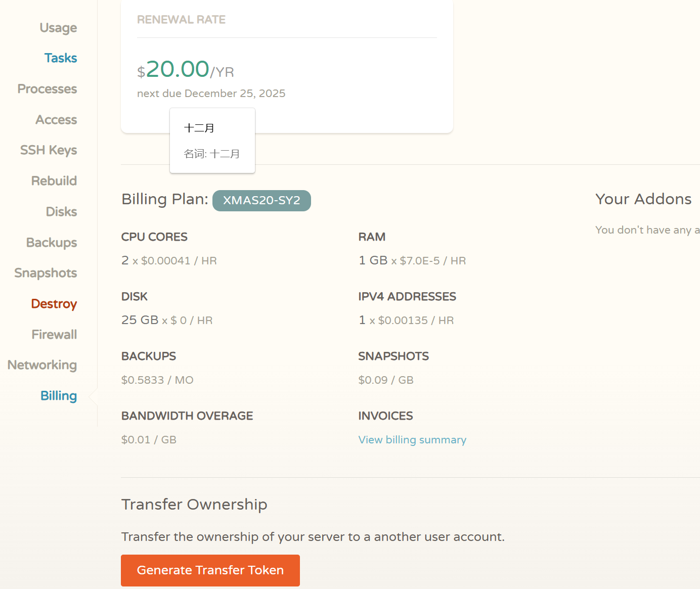
Task: Select the $20.00/YR renewal price
Action: click(x=186, y=69)
